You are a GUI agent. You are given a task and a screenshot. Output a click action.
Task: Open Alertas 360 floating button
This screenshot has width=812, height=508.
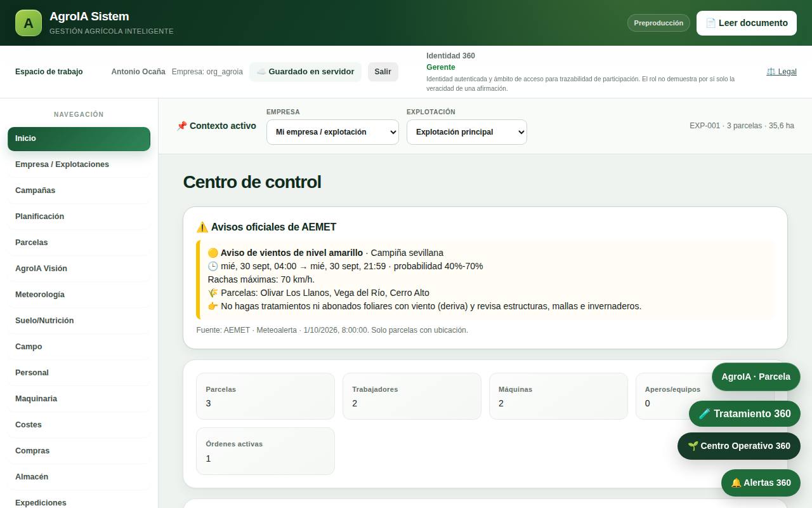(x=761, y=483)
